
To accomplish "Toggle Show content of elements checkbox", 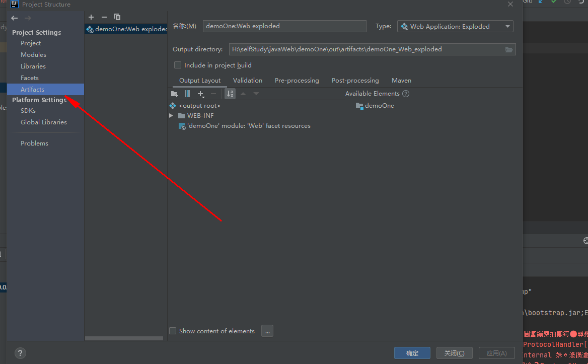I will [173, 331].
